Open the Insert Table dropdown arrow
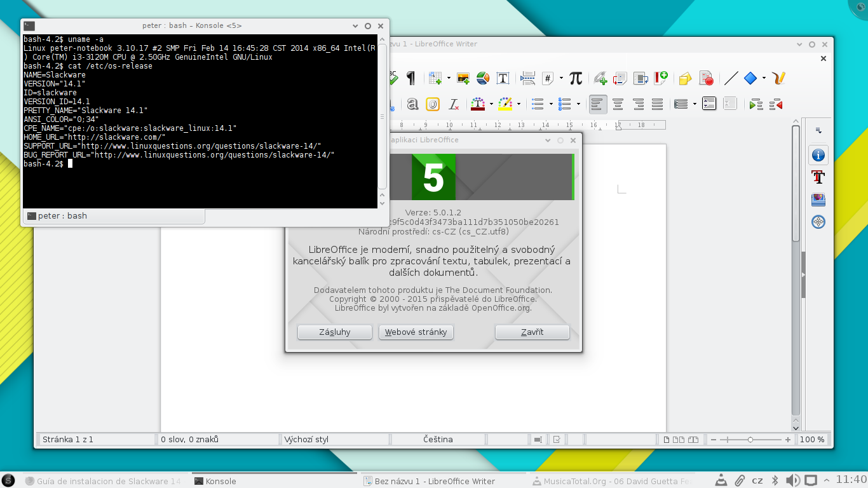The height and width of the screenshot is (488, 868). click(449, 78)
